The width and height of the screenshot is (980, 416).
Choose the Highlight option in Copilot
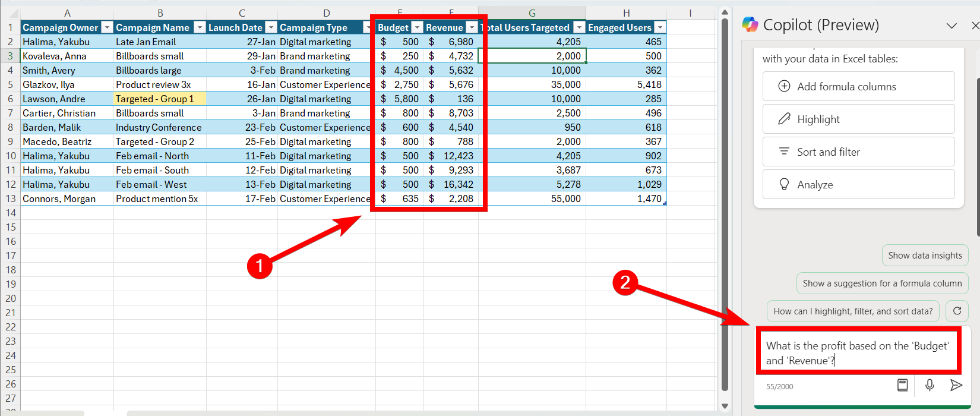(x=858, y=119)
